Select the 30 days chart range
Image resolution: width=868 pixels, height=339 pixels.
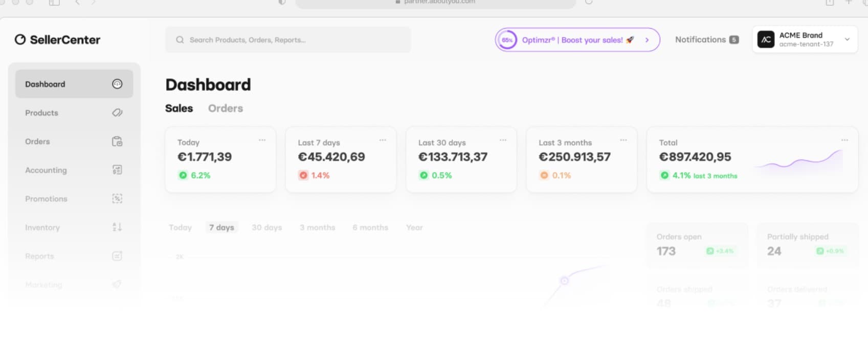coord(266,227)
